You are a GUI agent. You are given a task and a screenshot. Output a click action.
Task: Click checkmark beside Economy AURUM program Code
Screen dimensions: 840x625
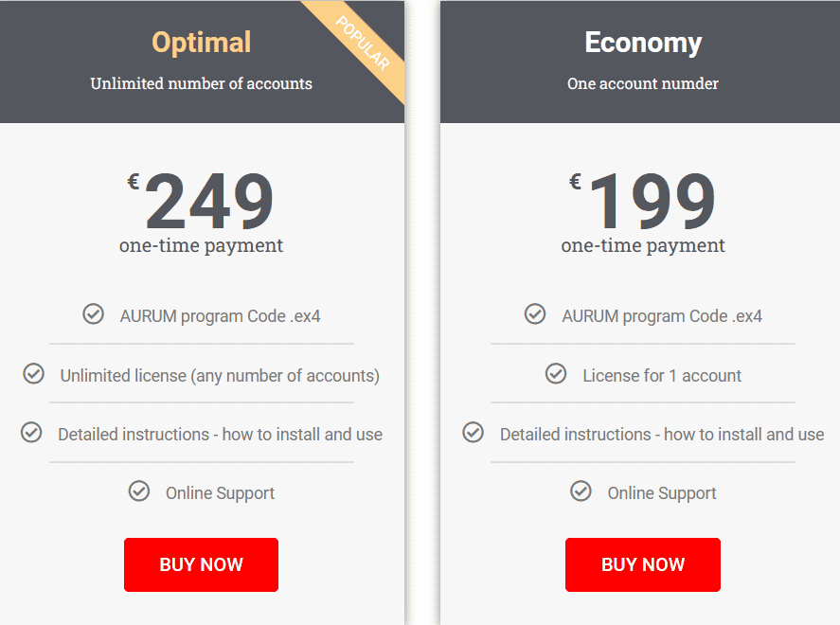click(535, 313)
